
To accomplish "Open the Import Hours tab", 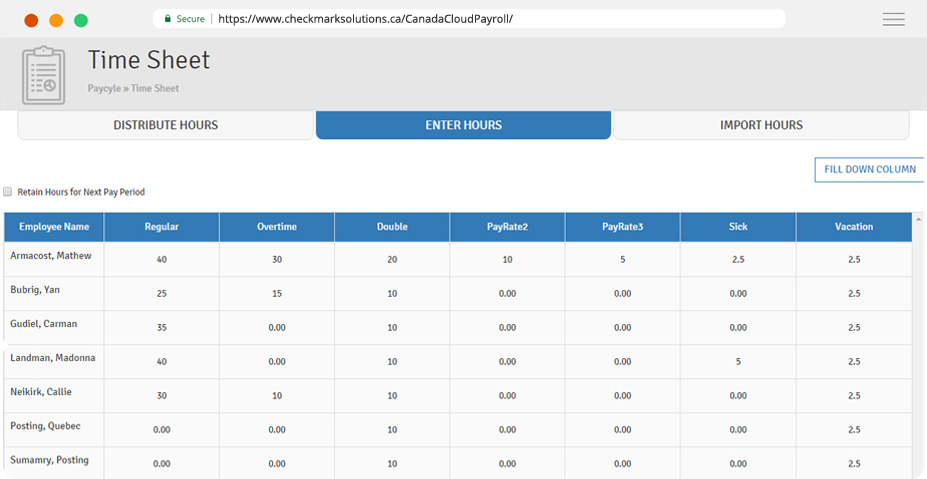I will [x=761, y=125].
